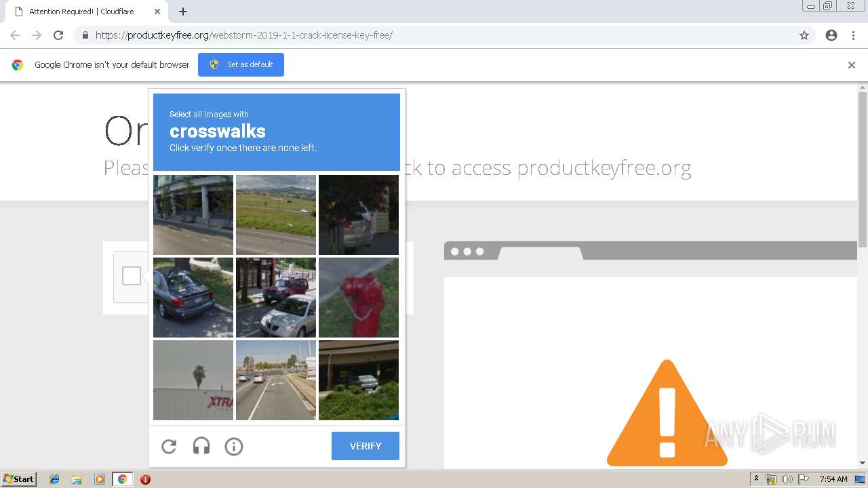The width and height of the screenshot is (868, 488).
Task: Select the palm tree XTRA sign tile
Action: coord(193,380)
